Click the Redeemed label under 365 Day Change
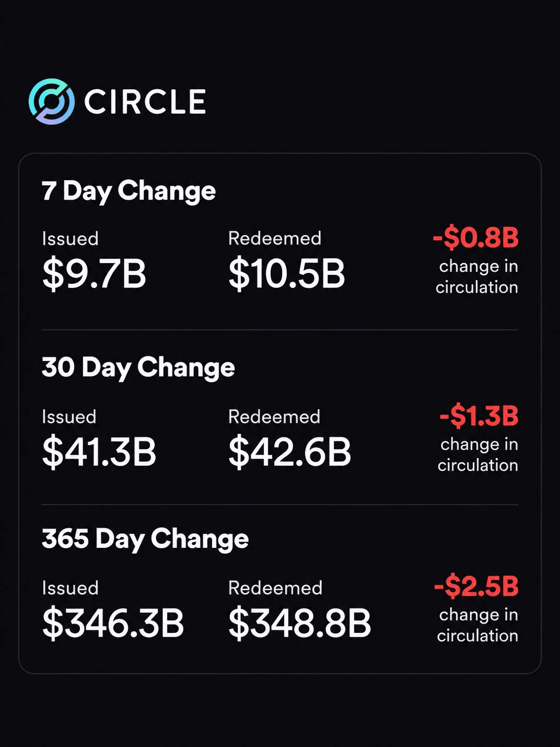 275,588
